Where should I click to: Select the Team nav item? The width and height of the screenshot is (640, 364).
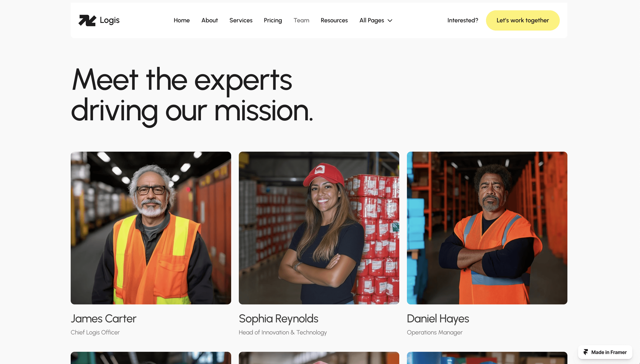coord(301,20)
